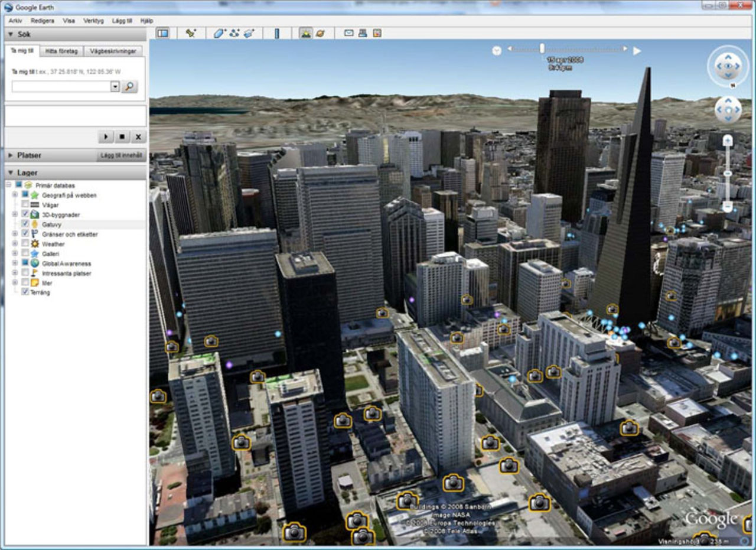756x550 pixels.
Task: Collapse the Sök panel header arrow
Action: click(x=11, y=34)
